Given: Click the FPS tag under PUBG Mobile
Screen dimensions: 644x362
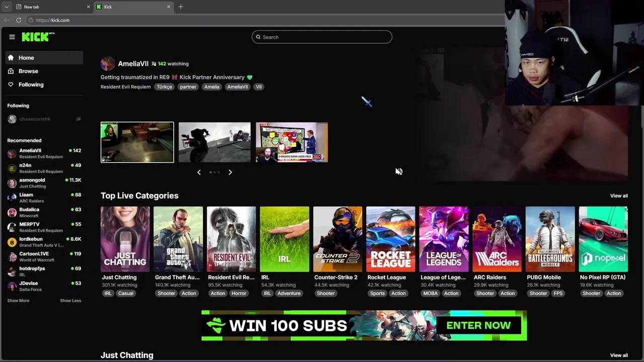Looking at the screenshot, I should (558, 294).
